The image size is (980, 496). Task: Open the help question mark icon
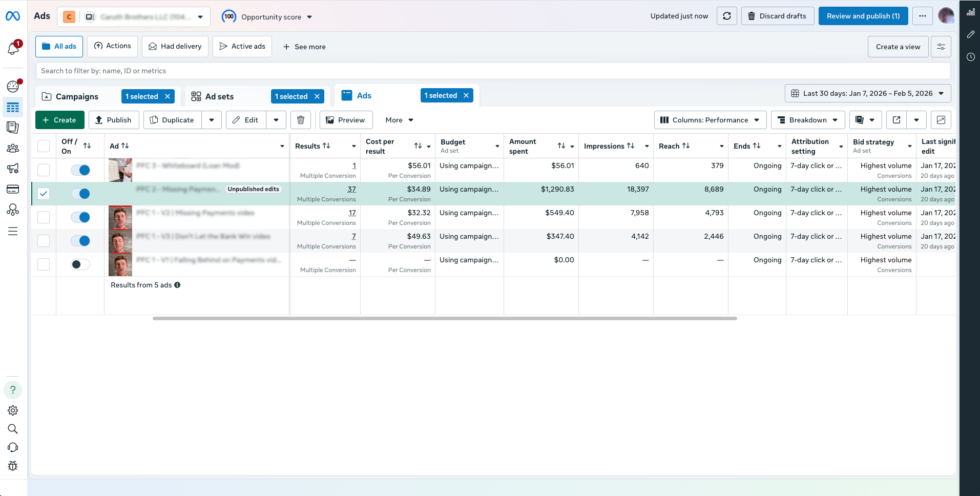(x=13, y=390)
